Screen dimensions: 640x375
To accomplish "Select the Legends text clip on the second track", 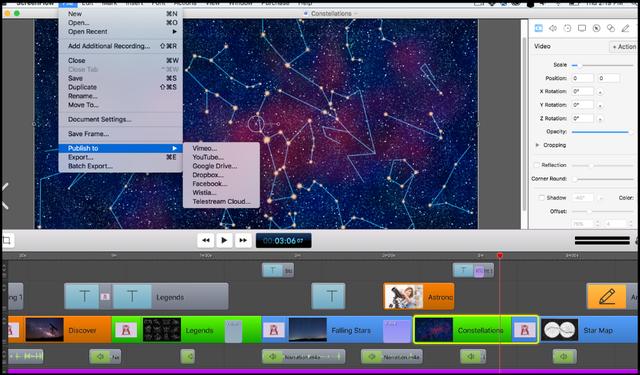I will (x=170, y=297).
